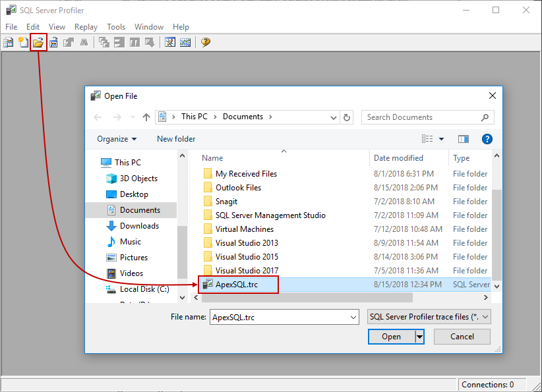Open the View menu
Screen dimensions: 542x392
(x=57, y=27)
